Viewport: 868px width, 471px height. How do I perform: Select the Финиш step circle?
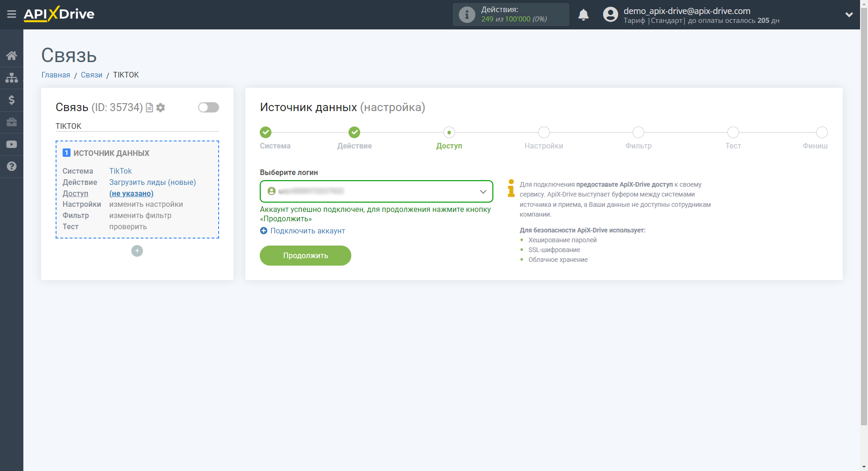[822, 133]
